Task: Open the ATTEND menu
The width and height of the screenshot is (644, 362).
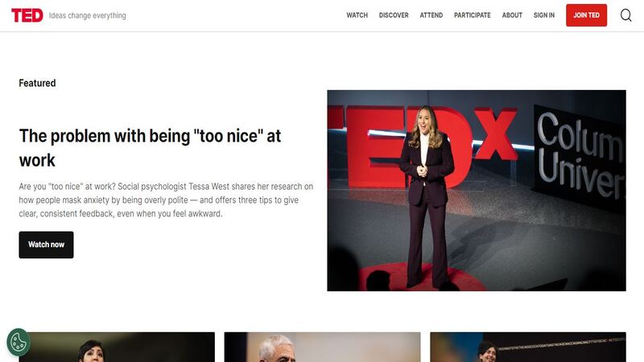Action: coord(431,15)
